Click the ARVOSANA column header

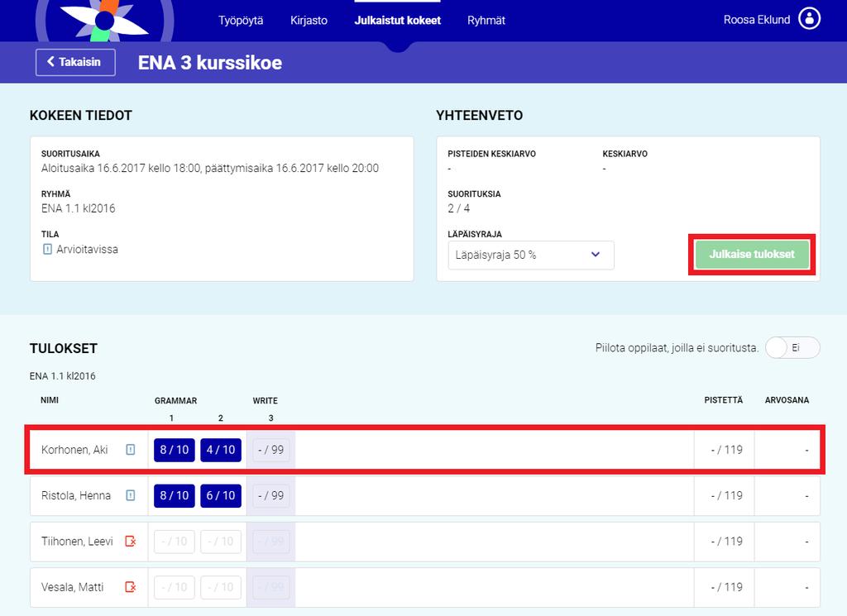click(x=787, y=400)
